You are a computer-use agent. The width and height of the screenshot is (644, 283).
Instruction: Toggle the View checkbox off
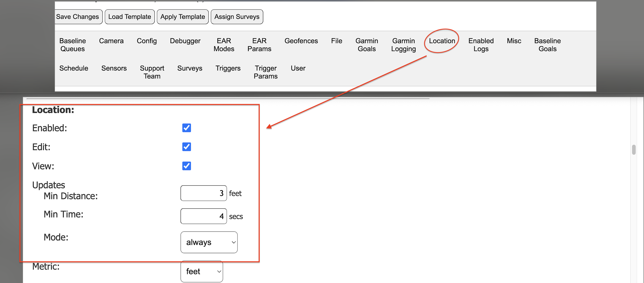186,166
